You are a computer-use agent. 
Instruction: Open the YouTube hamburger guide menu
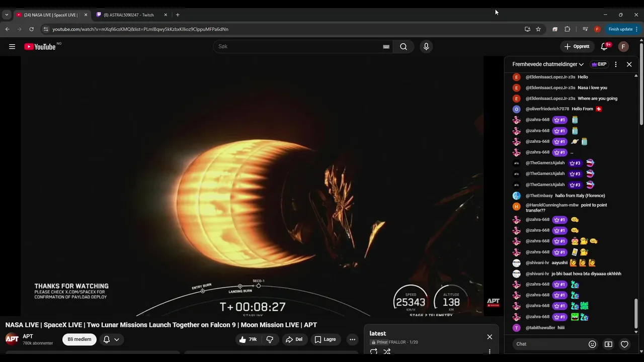pos(12,47)
